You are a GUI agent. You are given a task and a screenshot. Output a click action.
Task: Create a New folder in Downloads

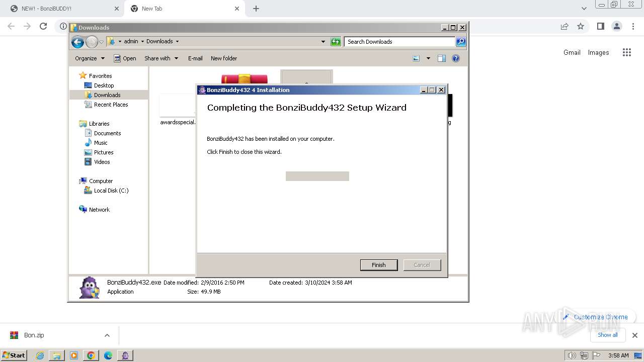[224, 58]
